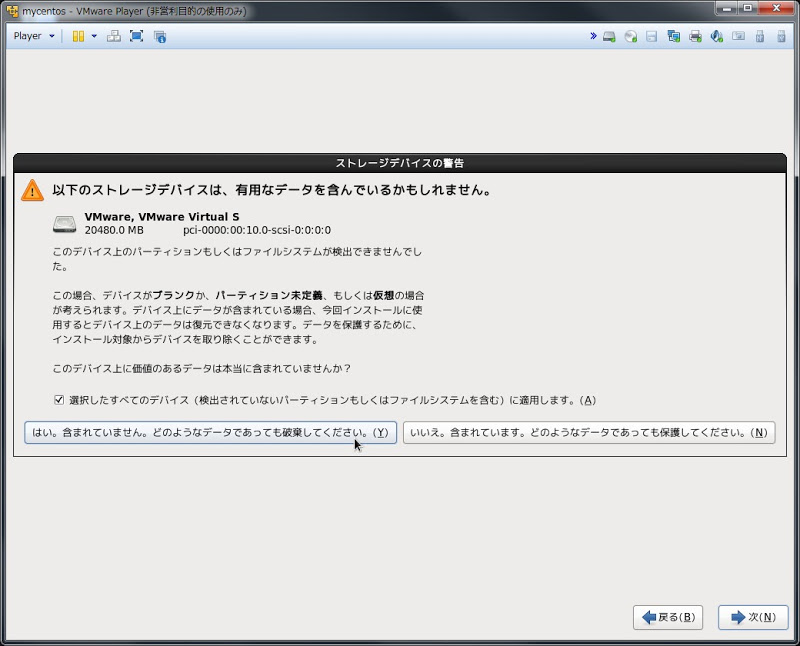The width and height of the screenshot is (800, 646).
Task: Click 'いいえ。含まれています' protect data button
Action: tap(588, 433)
